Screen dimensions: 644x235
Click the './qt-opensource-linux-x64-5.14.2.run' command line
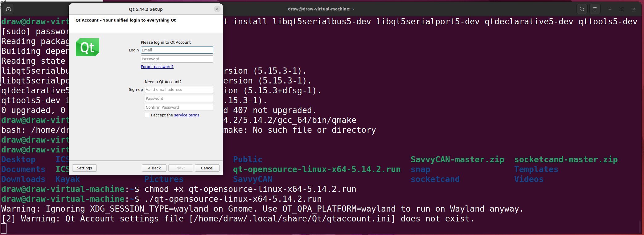tap(233, 199)
